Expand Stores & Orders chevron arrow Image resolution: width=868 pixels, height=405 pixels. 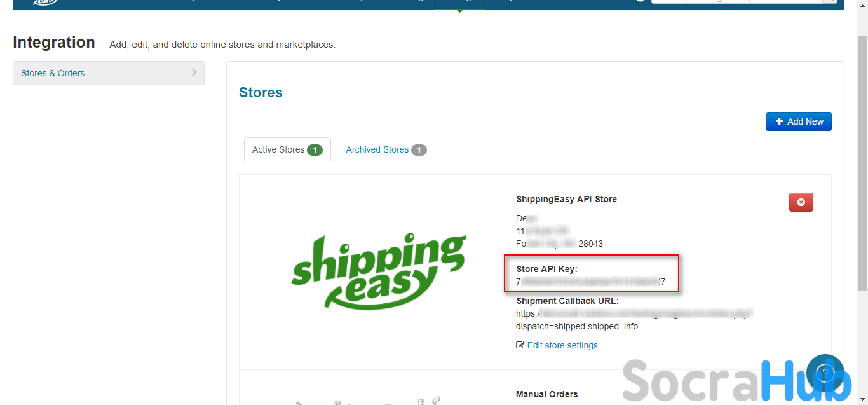[194, 72]
